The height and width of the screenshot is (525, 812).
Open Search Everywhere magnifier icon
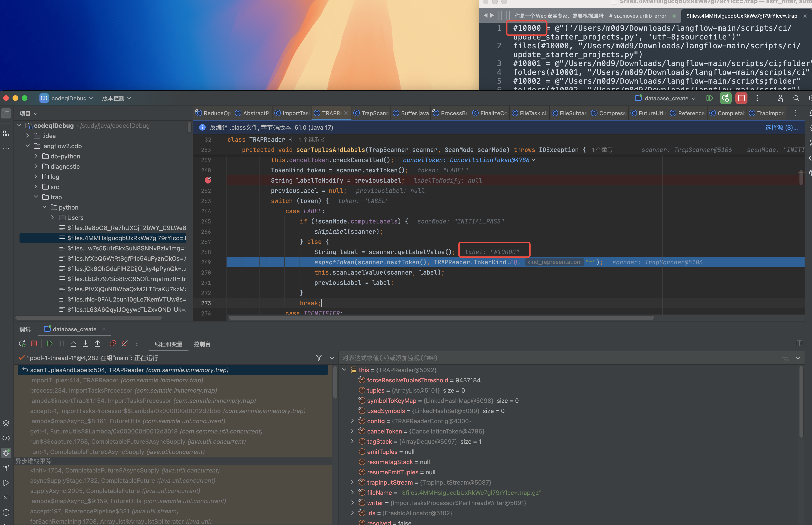pos(796,98)
